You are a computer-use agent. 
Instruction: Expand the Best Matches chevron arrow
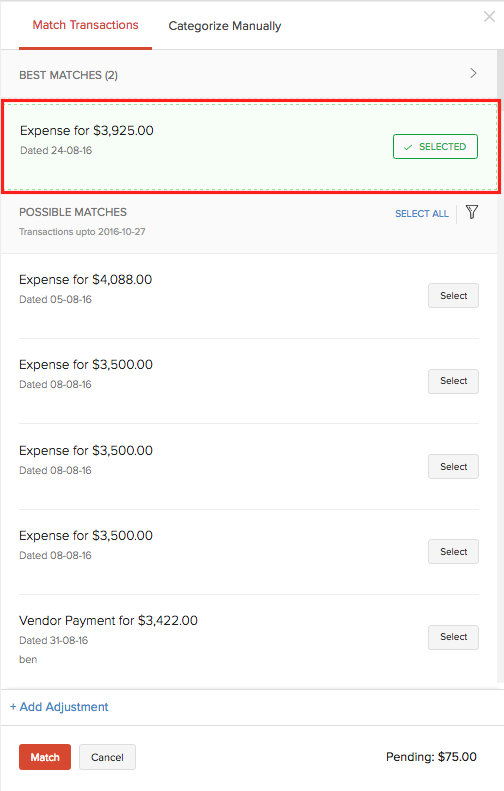click(473, 73)
